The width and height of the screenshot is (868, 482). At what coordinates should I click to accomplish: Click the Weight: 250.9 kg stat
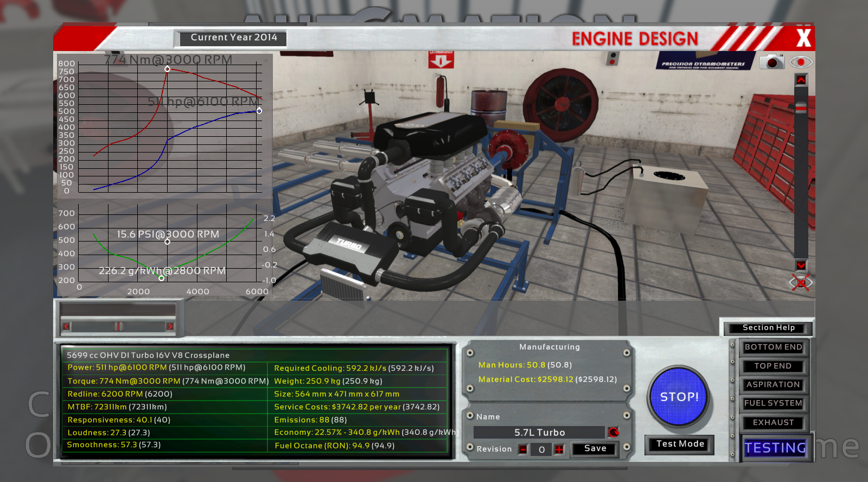point(328,381)
